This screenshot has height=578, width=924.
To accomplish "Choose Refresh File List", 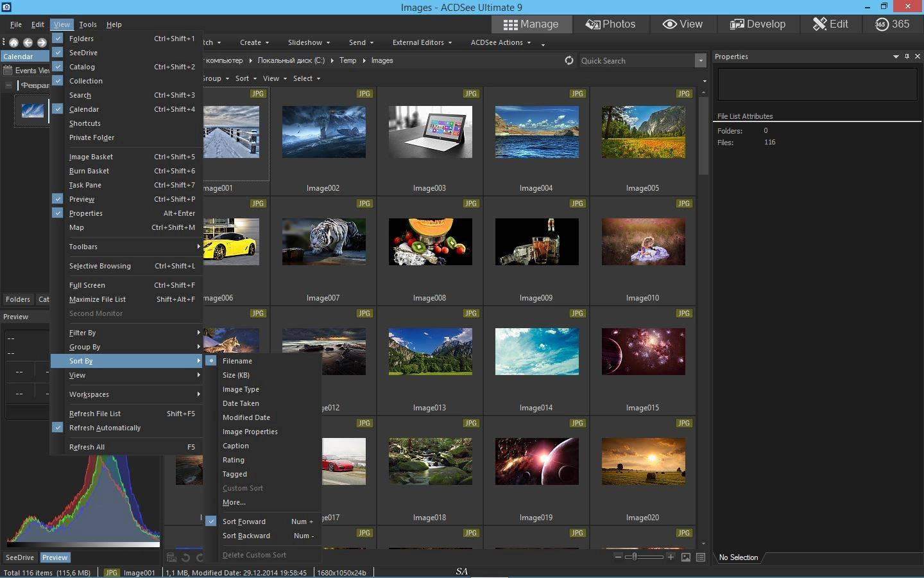I will [x=127, y=414].
